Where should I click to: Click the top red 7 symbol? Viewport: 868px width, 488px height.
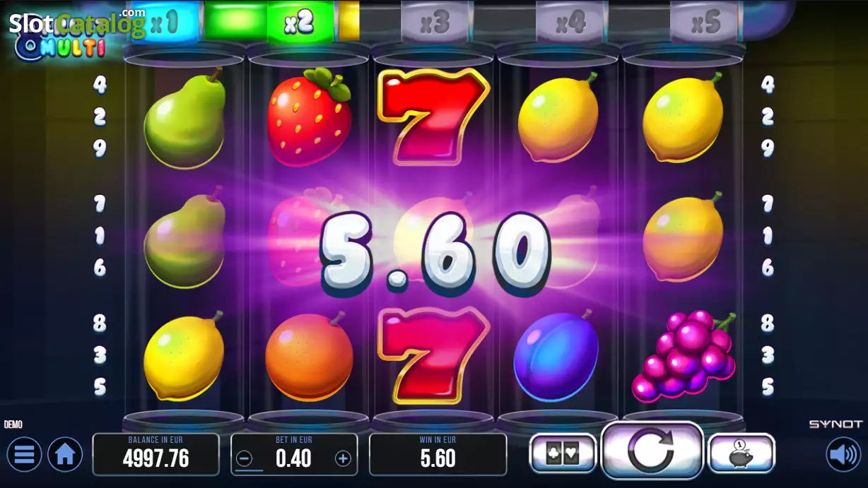point(433,117)
